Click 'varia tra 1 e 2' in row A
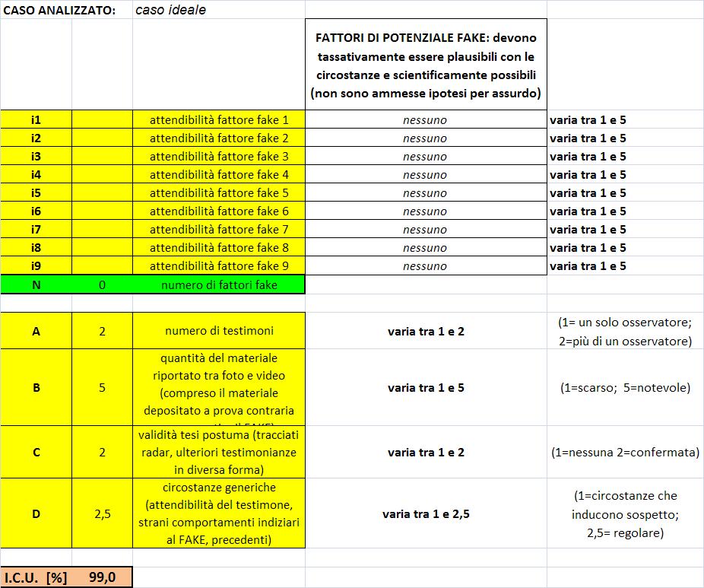Screen dimensions: 704x588 pos(426,332)
